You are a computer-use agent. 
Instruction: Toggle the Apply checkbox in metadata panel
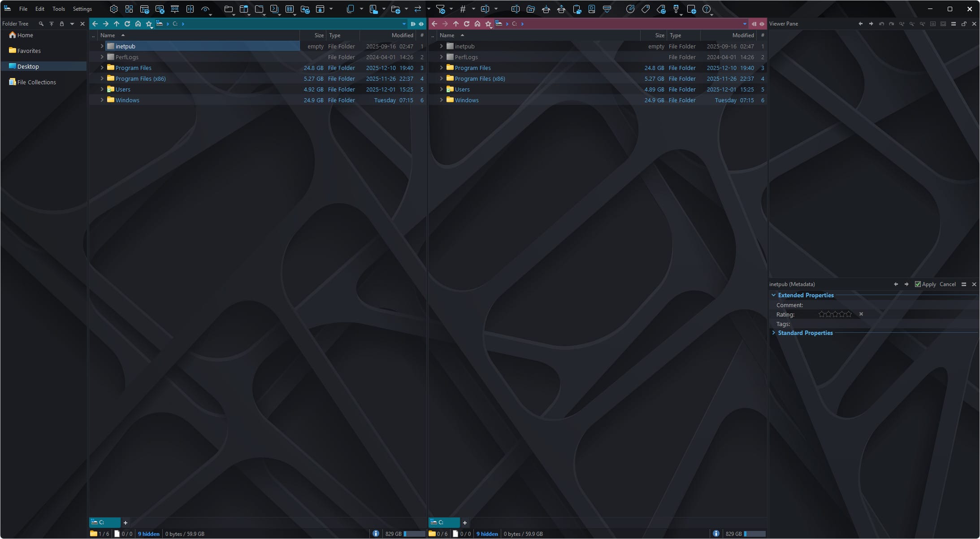pos(918,284)
